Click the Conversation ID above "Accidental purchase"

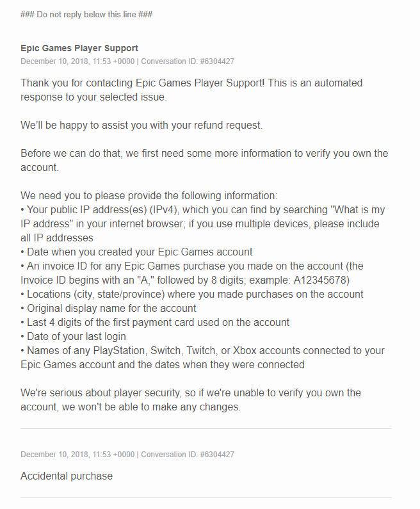click(188, 455)
